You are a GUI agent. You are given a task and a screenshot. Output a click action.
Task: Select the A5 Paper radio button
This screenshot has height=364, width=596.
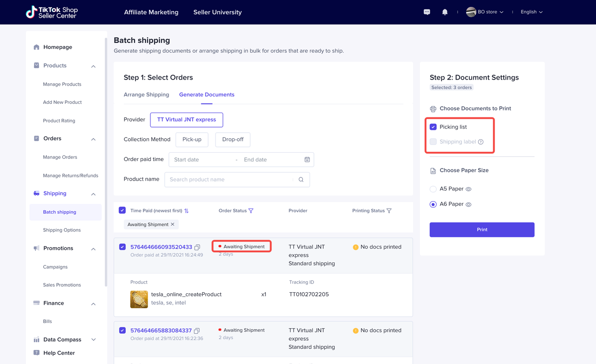[433, 189]
